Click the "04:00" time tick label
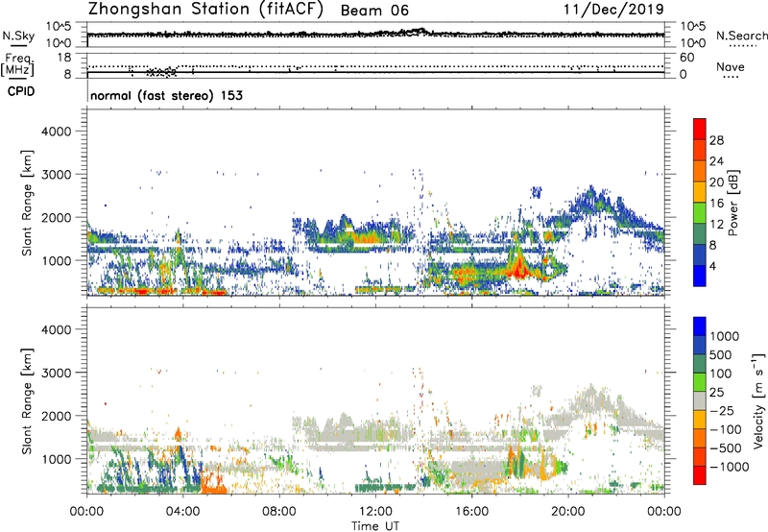Viewport: 768px width, 532px height. [182, 512]
